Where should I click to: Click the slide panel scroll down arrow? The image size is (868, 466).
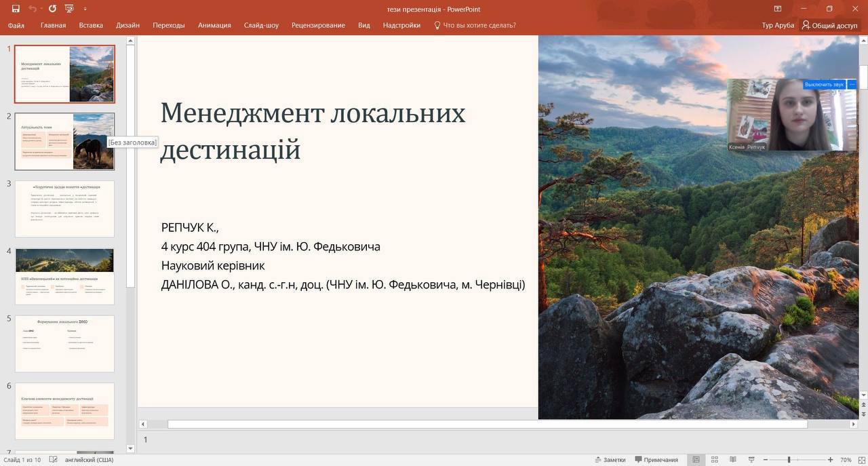pos(131,448)
